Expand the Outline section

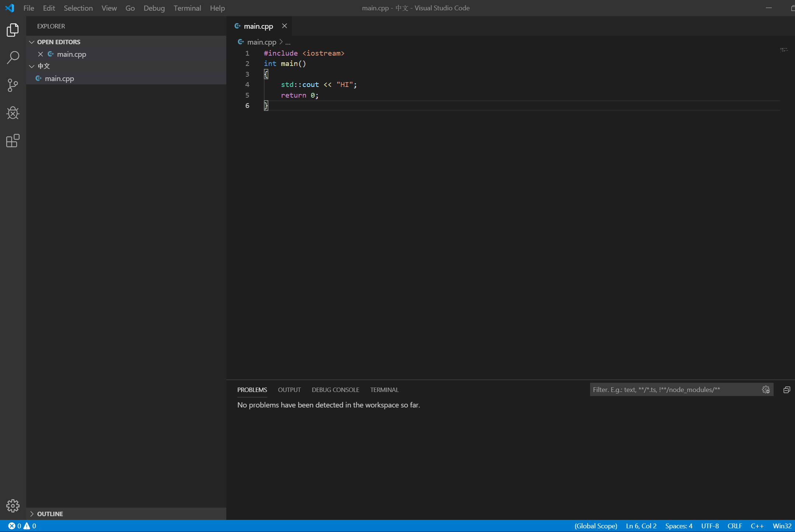pyautogui.click(x=32, y=514)
